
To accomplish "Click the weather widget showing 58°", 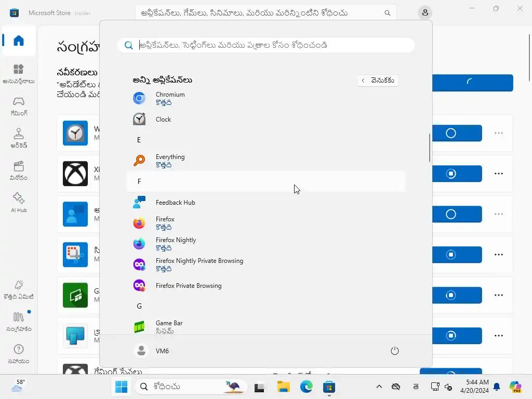I will 18,386.
